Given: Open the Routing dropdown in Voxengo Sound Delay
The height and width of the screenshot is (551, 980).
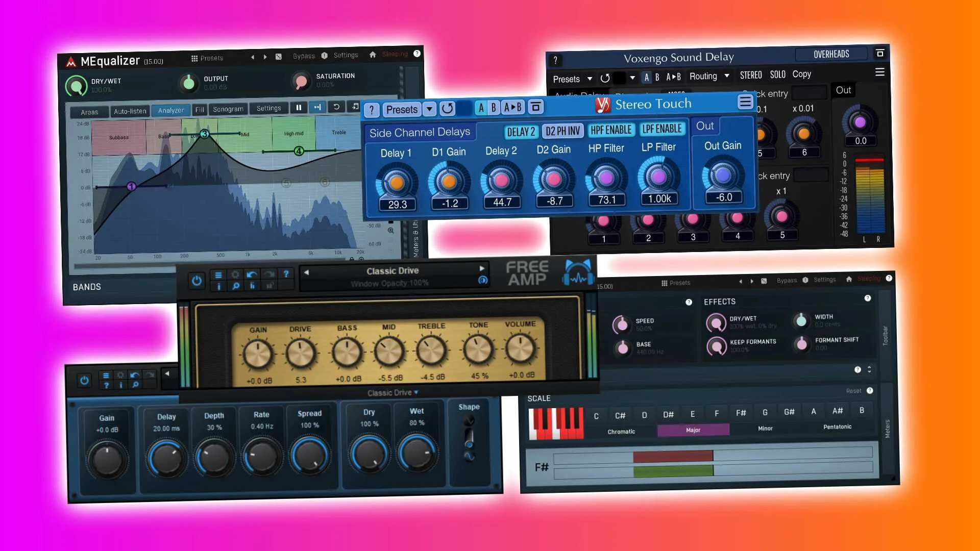Looking at the screenshot, I should click(x=709, y=76).
